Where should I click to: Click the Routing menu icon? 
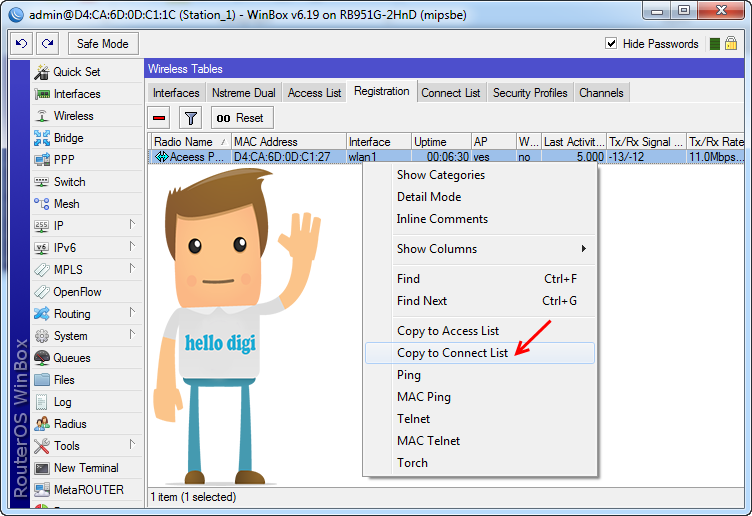pyautogui.click(x=42, y=314)
